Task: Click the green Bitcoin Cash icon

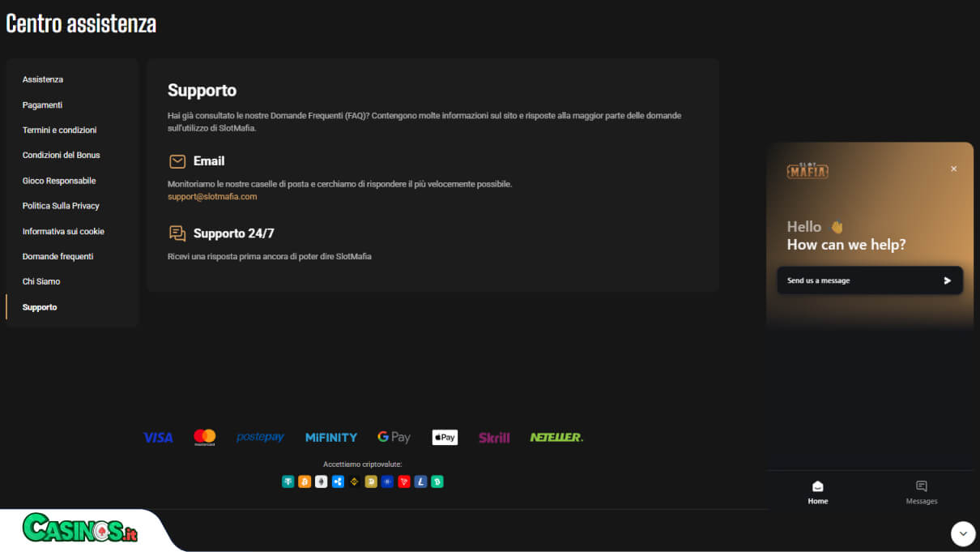Action: 437,481
